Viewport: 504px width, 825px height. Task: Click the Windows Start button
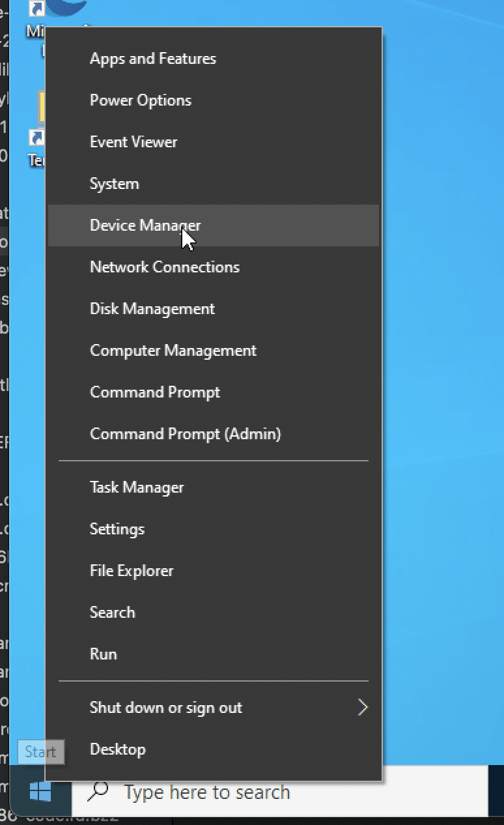coord(40,792)
